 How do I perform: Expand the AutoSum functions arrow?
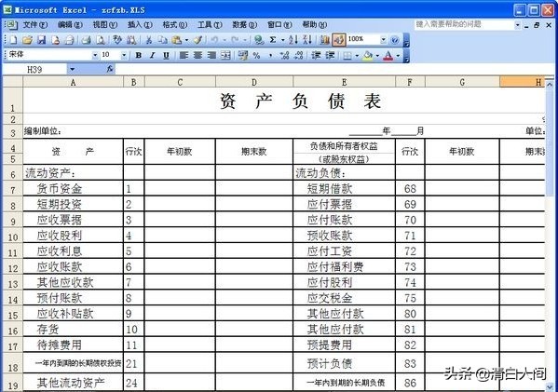[x=283, y=40]
